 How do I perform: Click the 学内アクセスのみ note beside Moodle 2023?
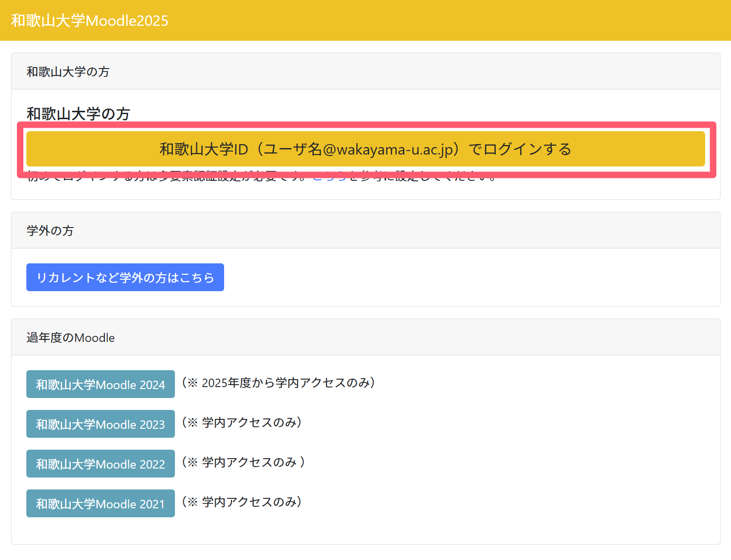(242, 422)
